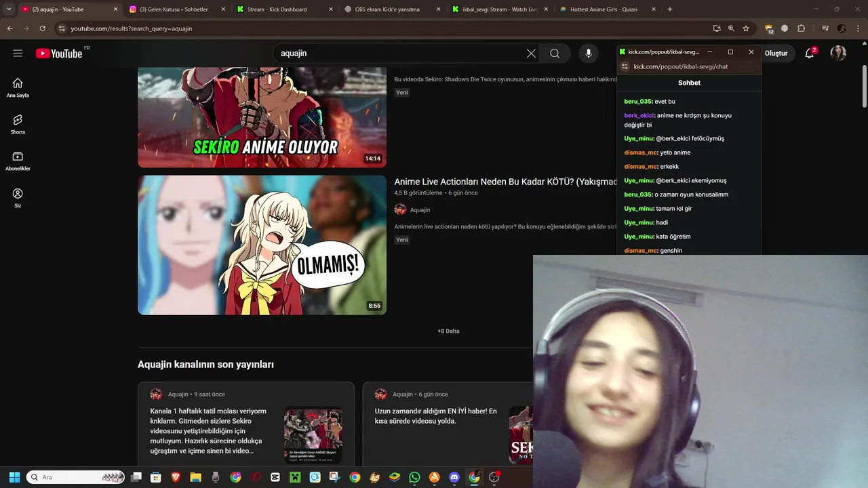Reload the YouTube page
The image size is (868, 488).
point(42,28)
